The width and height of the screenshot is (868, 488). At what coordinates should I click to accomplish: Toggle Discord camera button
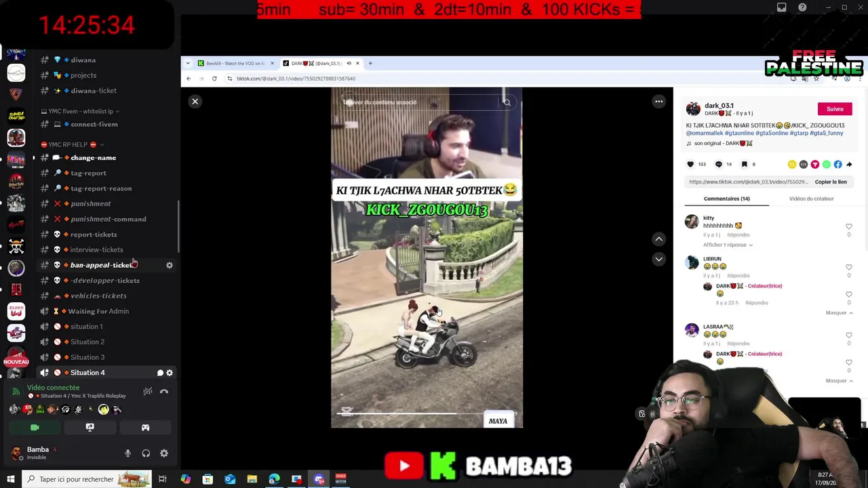[x=35, y=428]
